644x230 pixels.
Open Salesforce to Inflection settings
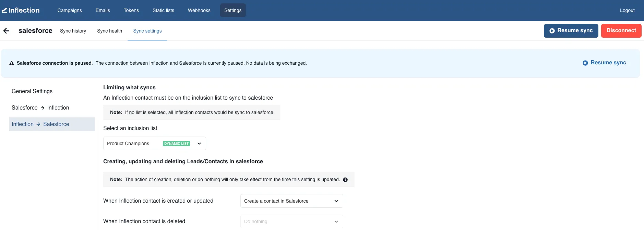pos(40,108)
